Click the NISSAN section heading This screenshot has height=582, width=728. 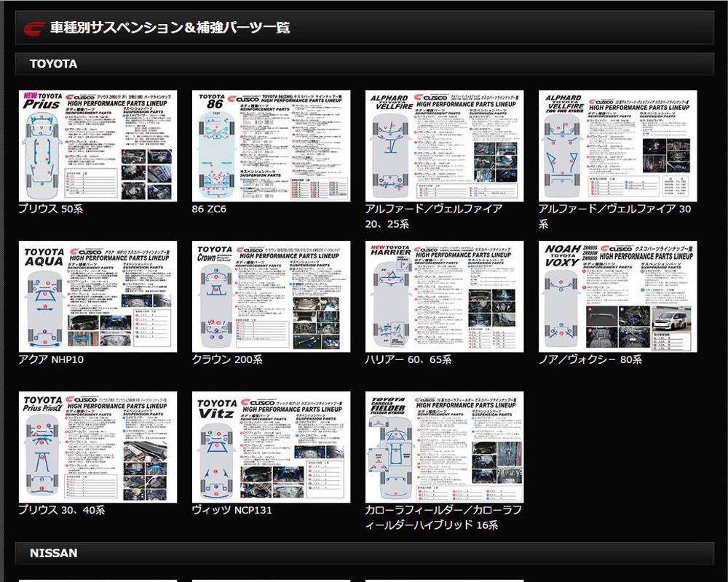pos(53,553)
